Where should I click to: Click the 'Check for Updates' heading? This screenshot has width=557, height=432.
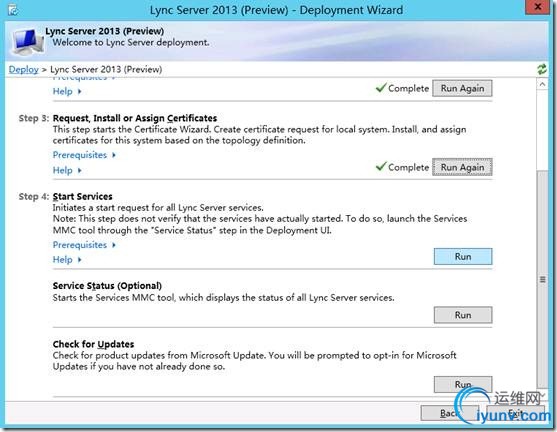[x=93, y=344]
